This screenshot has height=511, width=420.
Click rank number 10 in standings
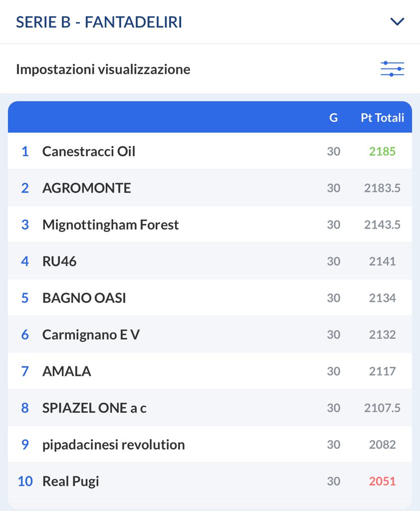point(25,481)
